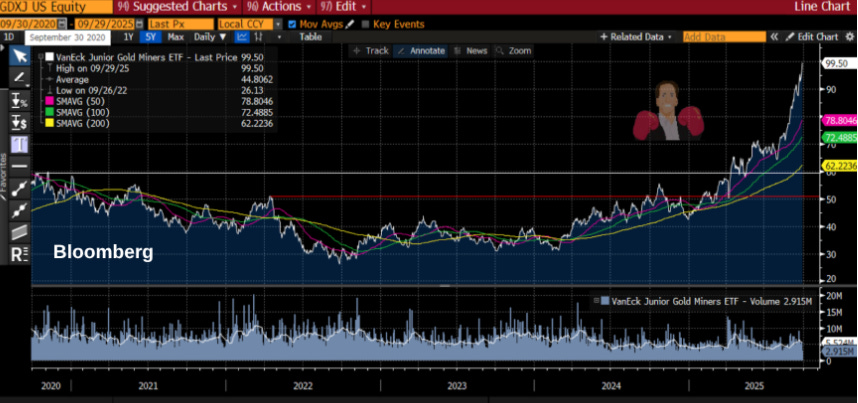
Task: Click the magenta SMAVG (50) color swatch
Action: [x=50, y=102]
